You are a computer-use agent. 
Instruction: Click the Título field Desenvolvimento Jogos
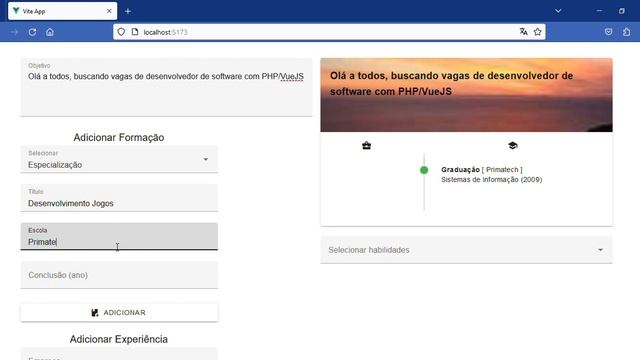[119, 198]
